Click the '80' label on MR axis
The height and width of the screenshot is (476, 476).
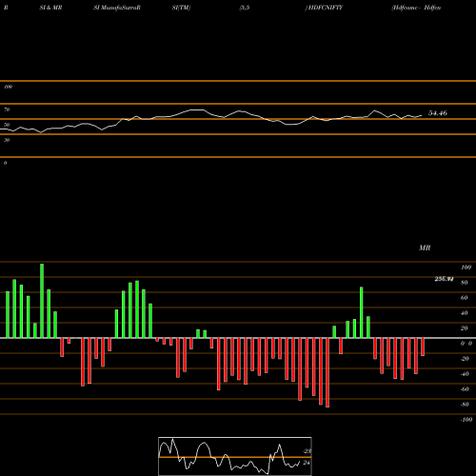[x=465, y=283]
